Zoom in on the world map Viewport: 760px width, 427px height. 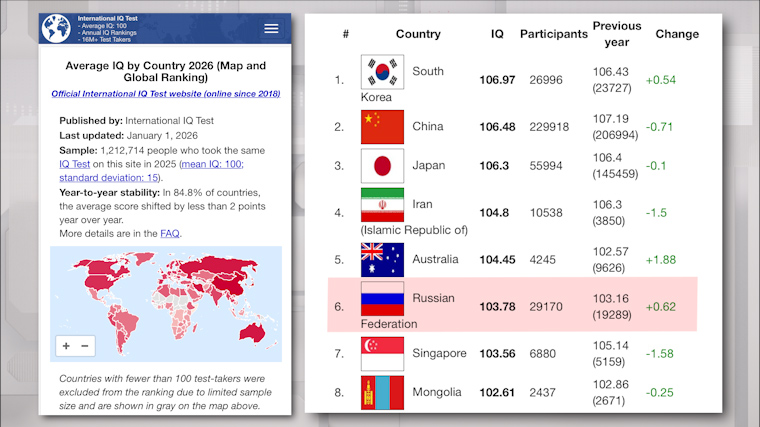pyautogui.click(x=66, y=346)
